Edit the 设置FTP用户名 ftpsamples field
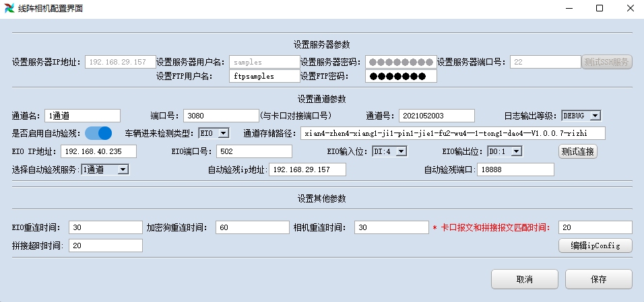 click(x=265, y=76)
